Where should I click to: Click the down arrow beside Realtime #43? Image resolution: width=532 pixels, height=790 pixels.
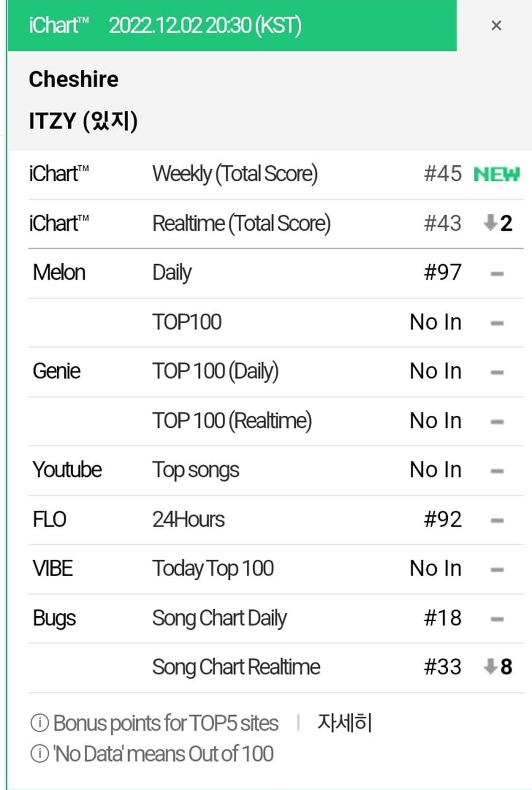(x=491, y=223)
